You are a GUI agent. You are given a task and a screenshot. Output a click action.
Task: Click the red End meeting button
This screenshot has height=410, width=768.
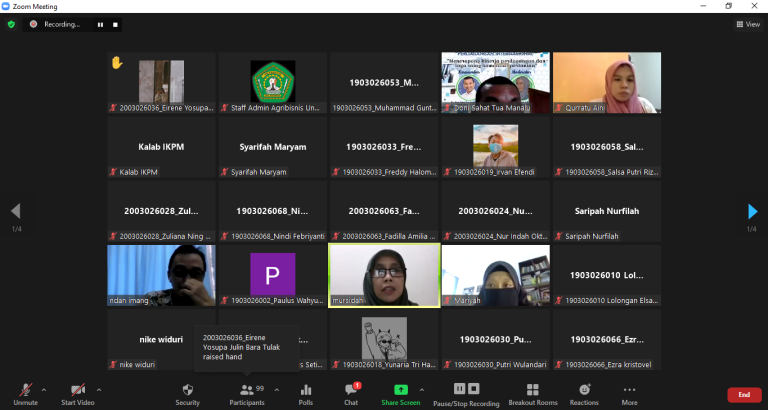pyautogui.click(x=744, y=395)
